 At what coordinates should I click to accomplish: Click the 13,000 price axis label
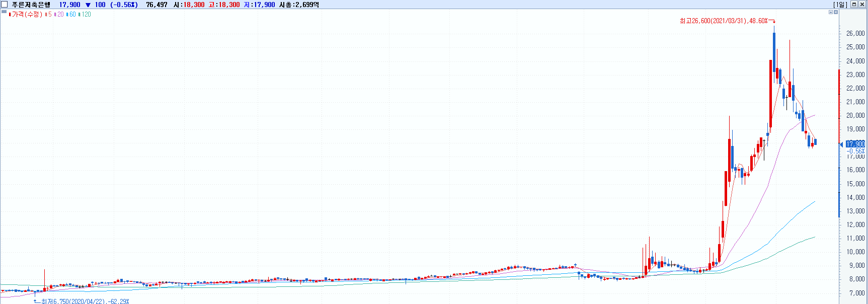pyautogui.click(x=855, y=211)
